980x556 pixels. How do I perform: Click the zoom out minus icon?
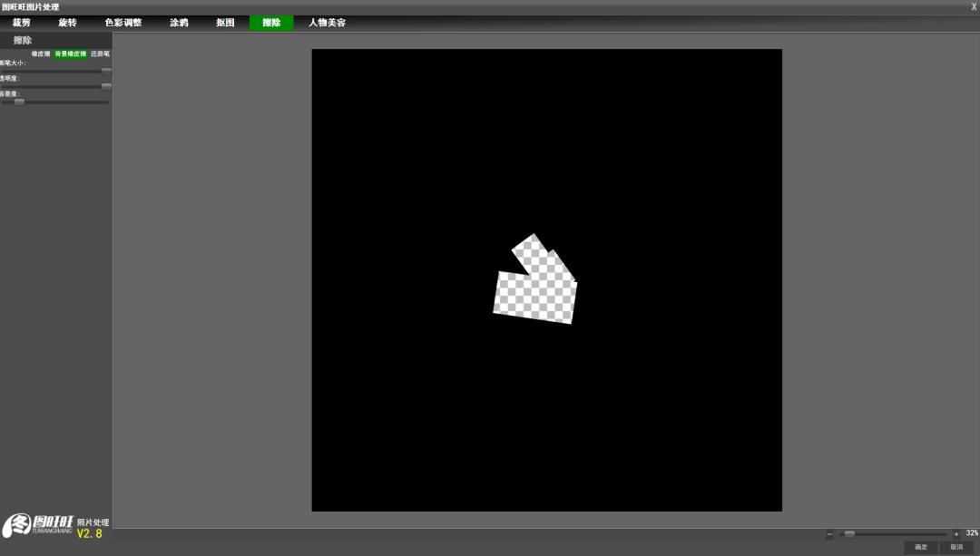[x=829, y=534]
